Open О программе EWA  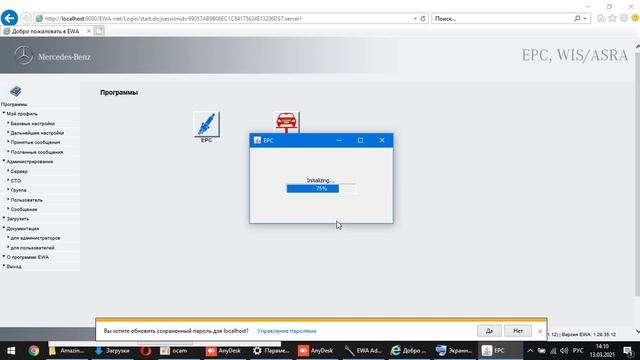pos(27,257)
